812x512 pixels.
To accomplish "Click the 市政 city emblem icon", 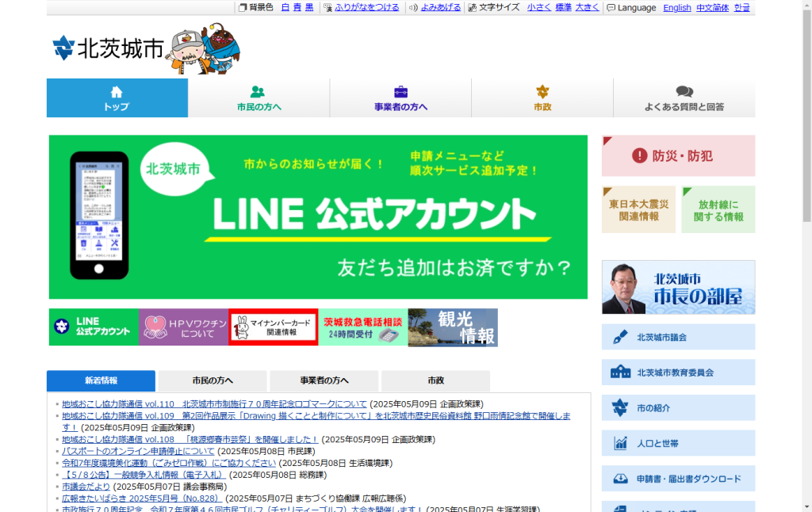I will pyautogui.click(x=542, y=91).
